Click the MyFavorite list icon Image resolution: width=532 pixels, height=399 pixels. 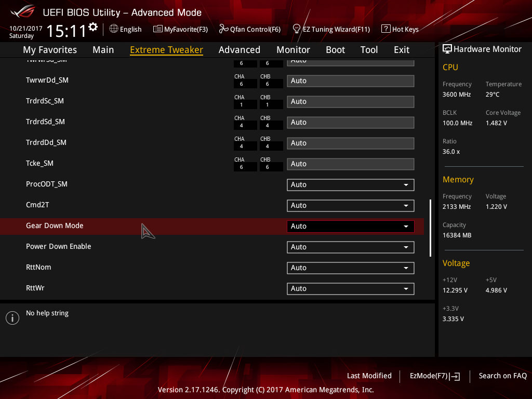tap(157, 29)
